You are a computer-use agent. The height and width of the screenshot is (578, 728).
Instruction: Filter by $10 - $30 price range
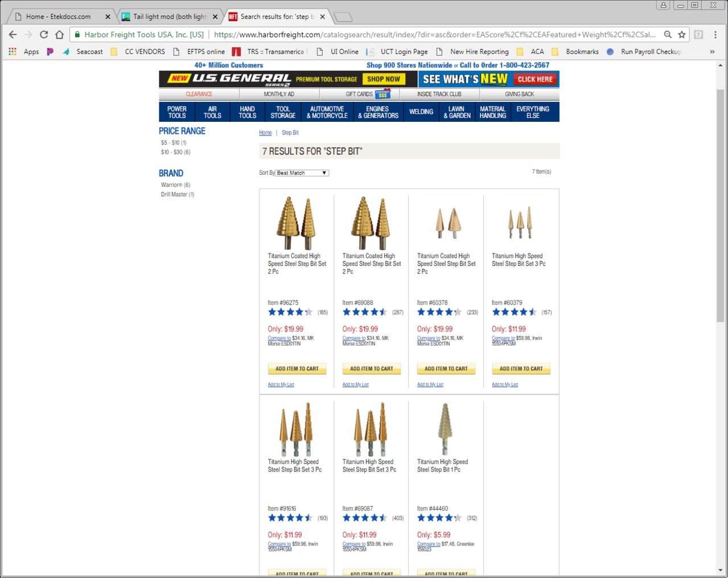175,152
